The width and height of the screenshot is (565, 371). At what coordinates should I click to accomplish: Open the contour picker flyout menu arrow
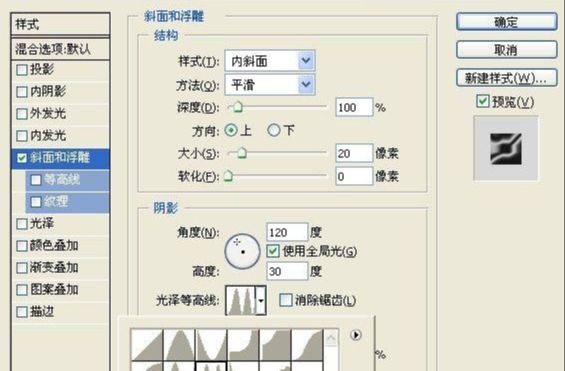point(356,335)
